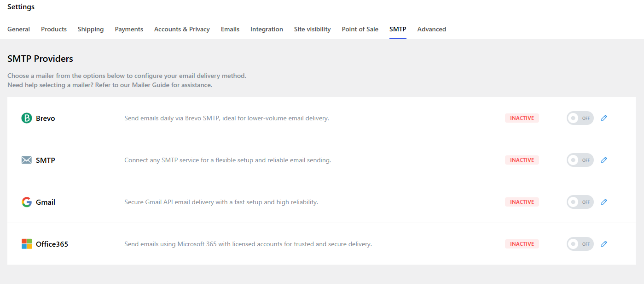Viewport: 644px width, 284px height.
Task: Click the Gmail provider name label
Action: (x=46, y=202)
